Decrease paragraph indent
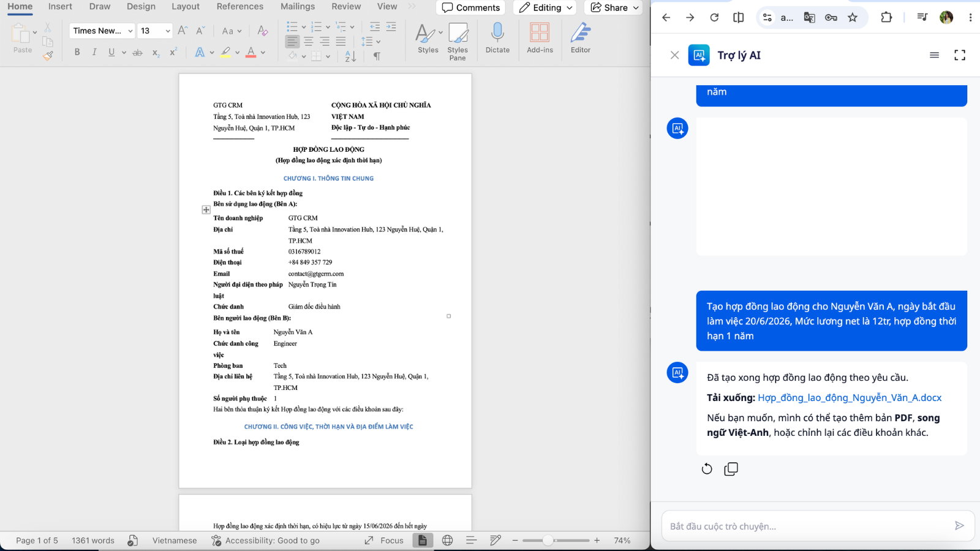 tap(375, 27)
